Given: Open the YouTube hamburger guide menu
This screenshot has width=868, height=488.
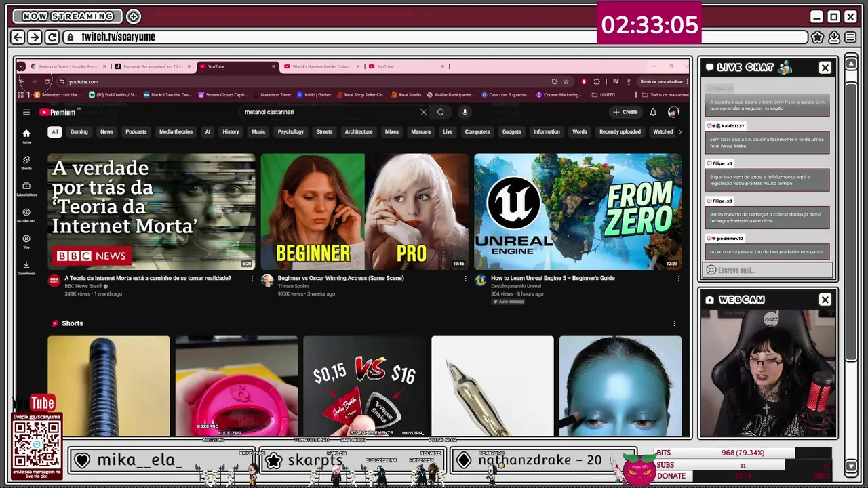Looking at the screenshot, I should pos(26,113).
